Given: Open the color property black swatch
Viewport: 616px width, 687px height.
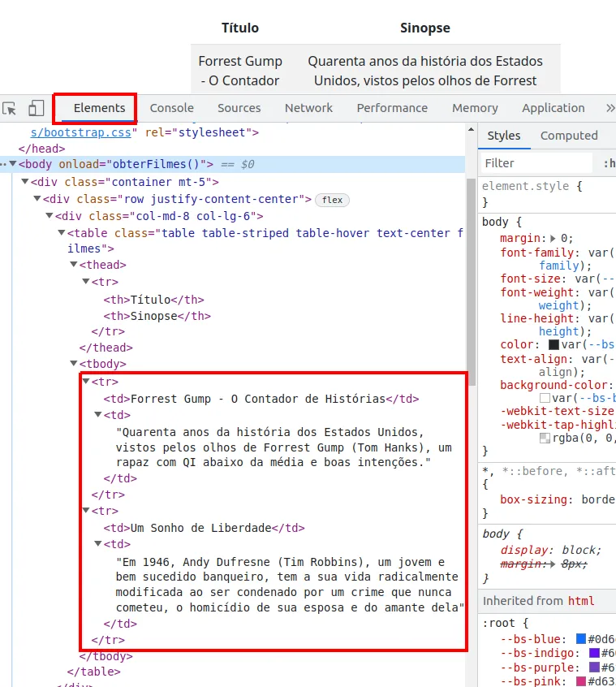Looking at the screenshot, I should (x=554, y=344).
